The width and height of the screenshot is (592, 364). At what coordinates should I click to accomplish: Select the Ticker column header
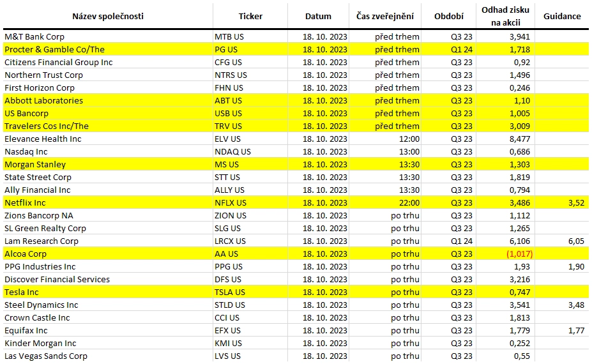coord(250,16)
